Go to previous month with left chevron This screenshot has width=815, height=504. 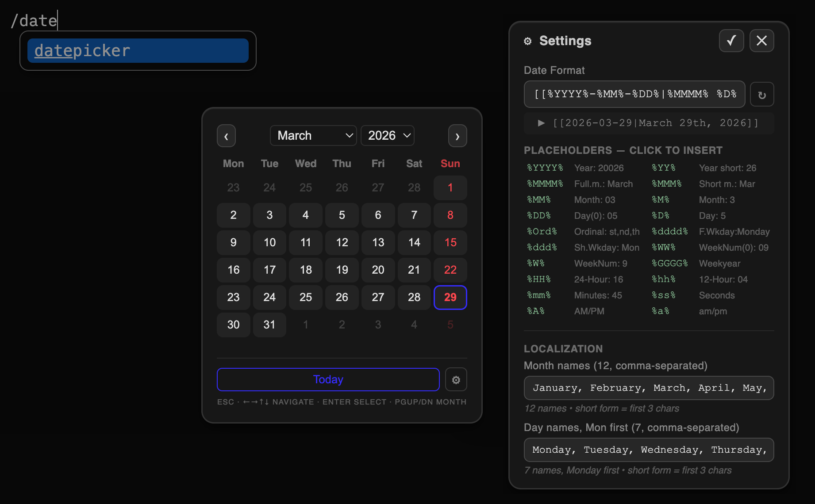tap(226, 136)
